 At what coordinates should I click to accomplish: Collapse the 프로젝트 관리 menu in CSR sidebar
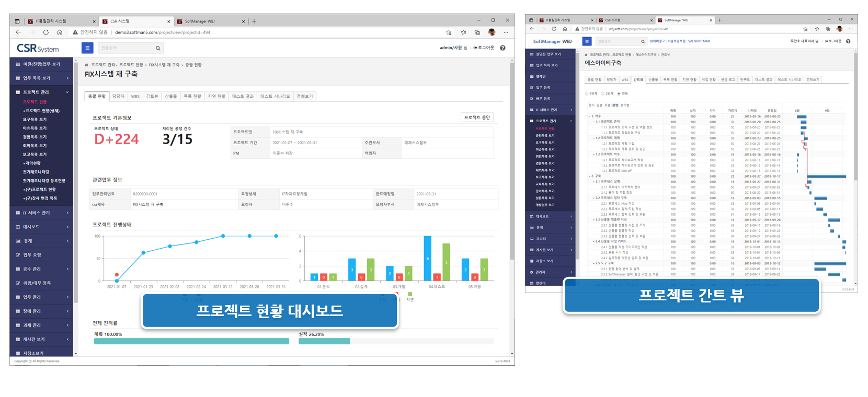[x=67, y=92]
